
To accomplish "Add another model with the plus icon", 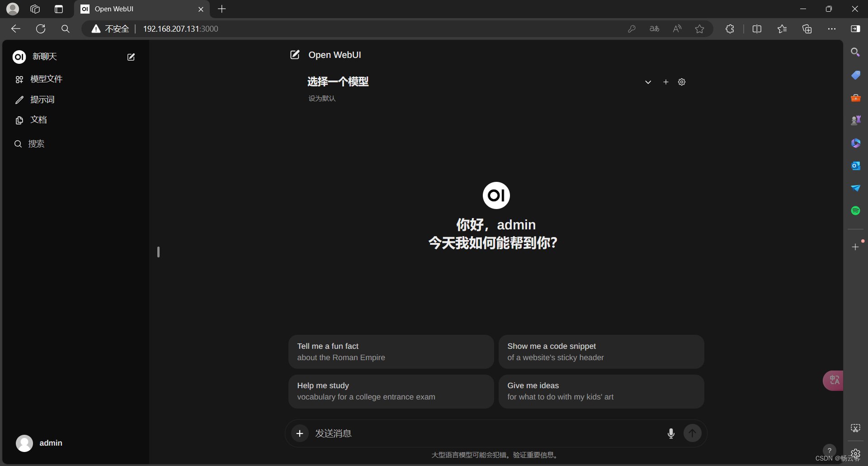I will (x=665, y=82).
